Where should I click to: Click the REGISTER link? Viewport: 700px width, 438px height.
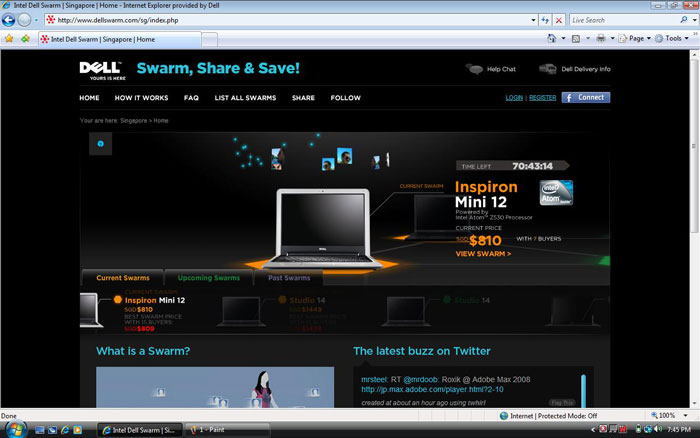(542, 98)
